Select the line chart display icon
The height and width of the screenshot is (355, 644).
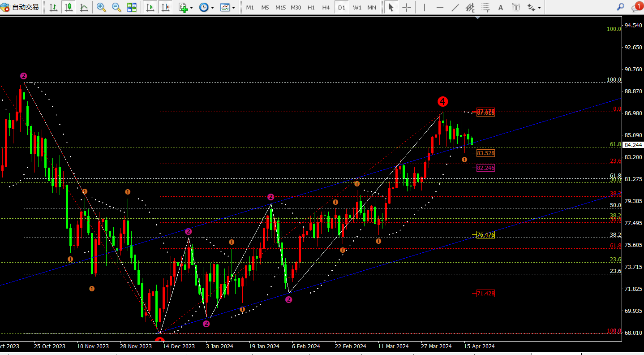click(84, 7)
